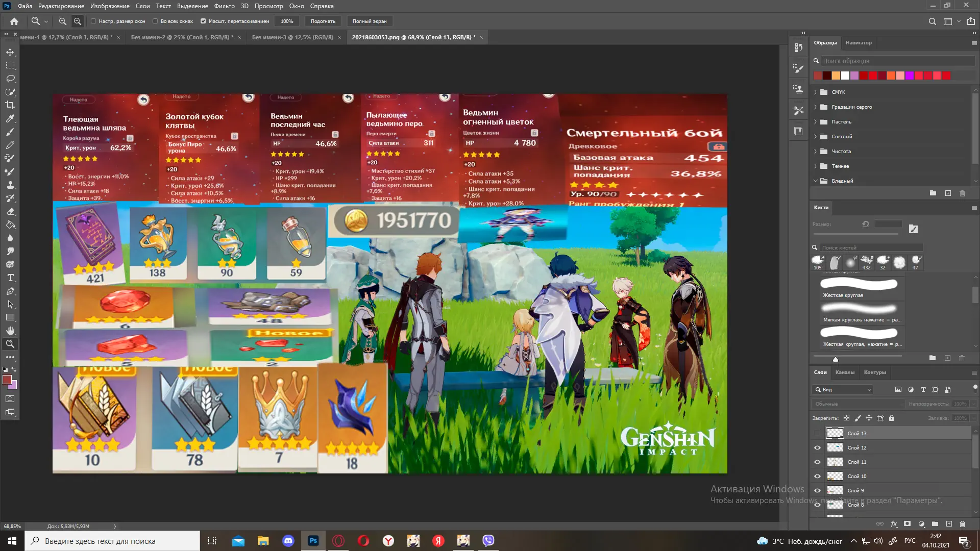Collapse the 'Бледный' swatch group
This screenshot has width=980, height=551.
pyautogui.click(x=816, y=181)
